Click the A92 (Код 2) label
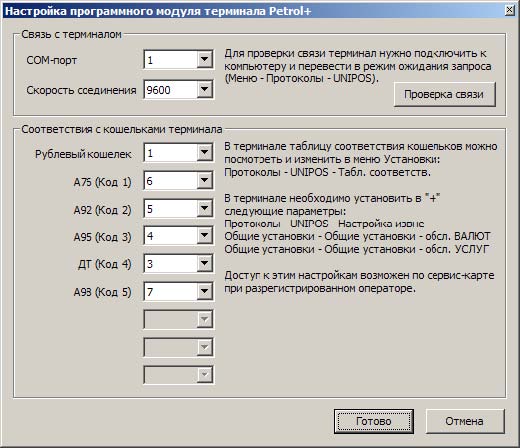This screenshot has width=520, height=448. (x=102, y=210)
